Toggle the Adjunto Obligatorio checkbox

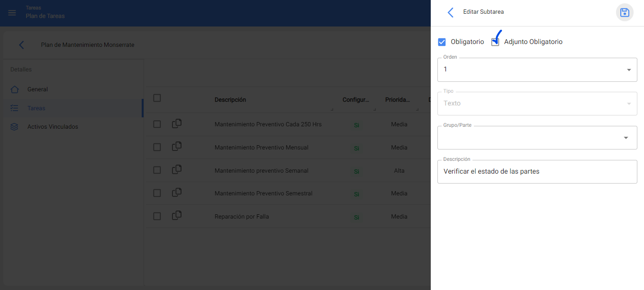point(495,42)
